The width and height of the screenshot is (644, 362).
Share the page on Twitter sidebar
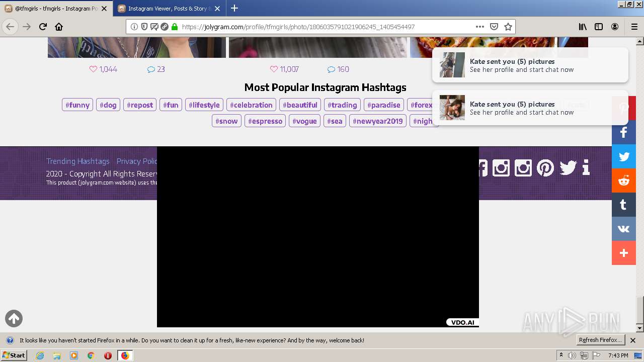[624, 156]
